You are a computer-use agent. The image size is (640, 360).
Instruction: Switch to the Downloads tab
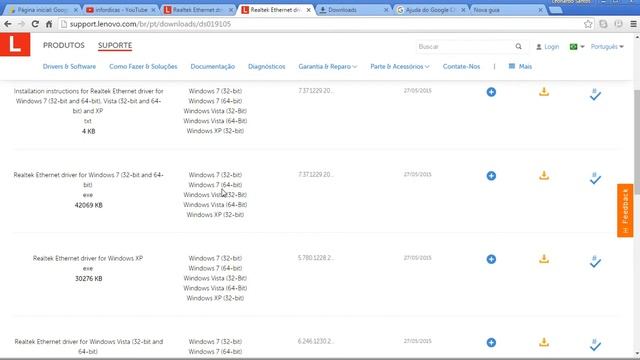[x=353, y=10]
